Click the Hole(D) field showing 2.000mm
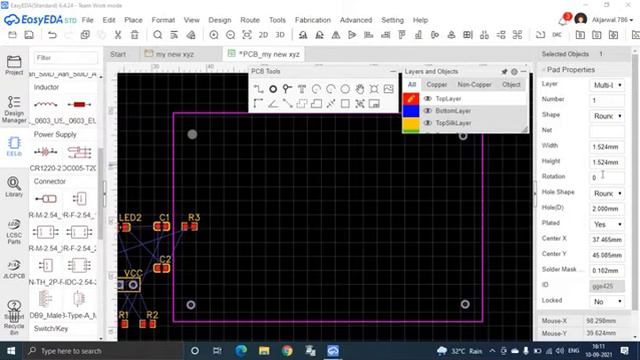Image resolution: width=640 pixels, height=360 pixels. pyautogui.click(x=607, y=209)
